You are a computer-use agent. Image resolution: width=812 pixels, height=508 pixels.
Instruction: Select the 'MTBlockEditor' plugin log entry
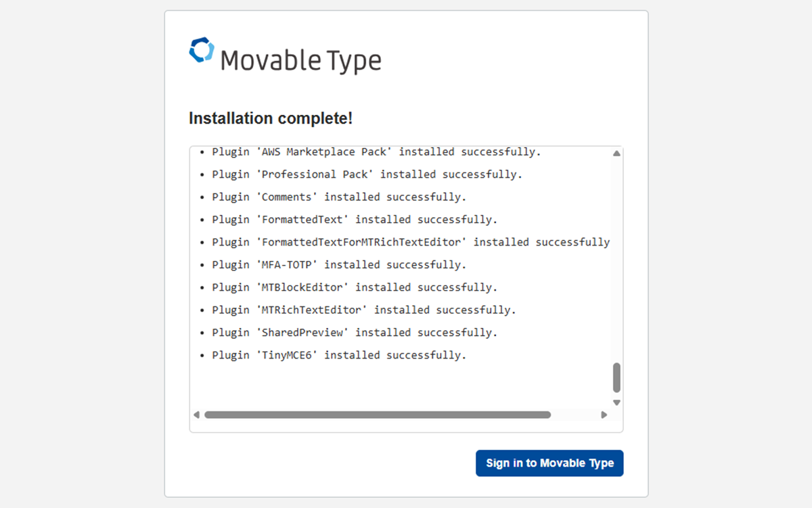pos(355,287)
